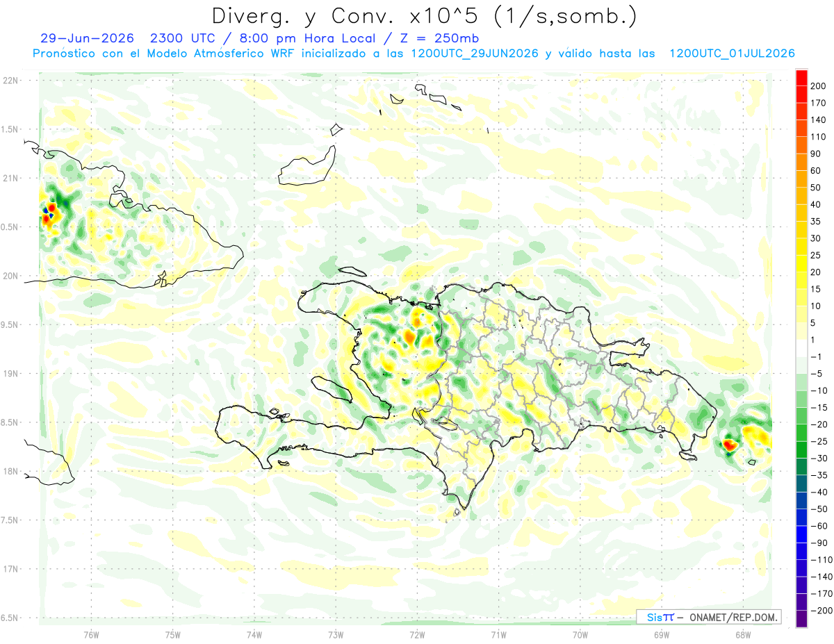This screenshot has height=644, width=834.
Task: Pick the blue colorbar band between -90 and -60
Action: [801, 534]
